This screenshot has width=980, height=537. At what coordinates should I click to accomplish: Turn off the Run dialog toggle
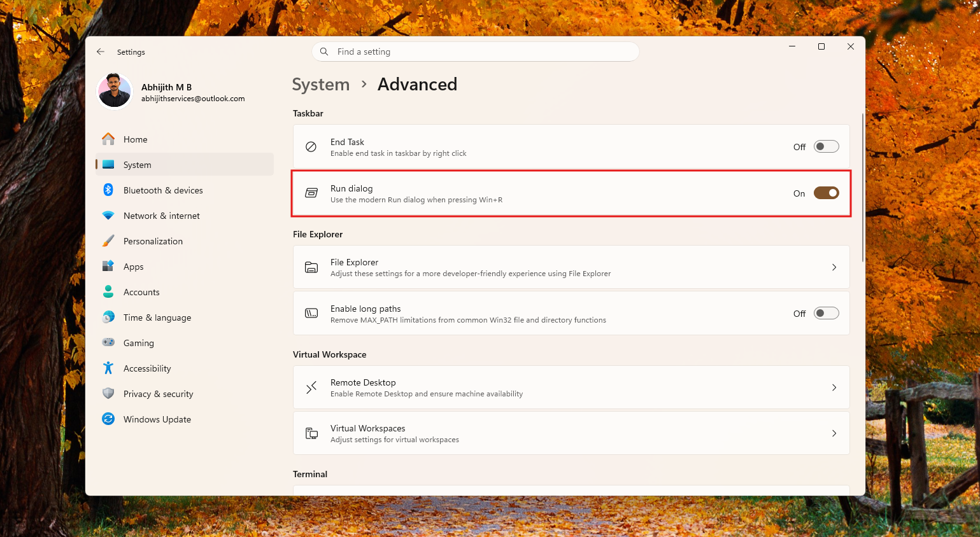pos(826,193)
